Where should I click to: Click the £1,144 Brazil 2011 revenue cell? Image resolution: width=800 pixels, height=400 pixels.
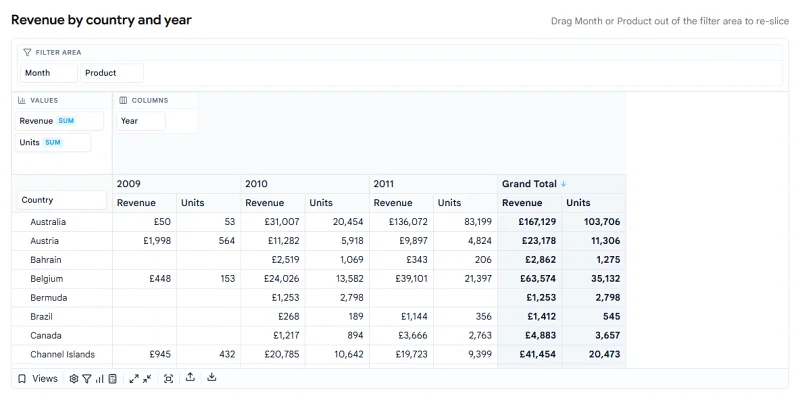coord(402,316)
